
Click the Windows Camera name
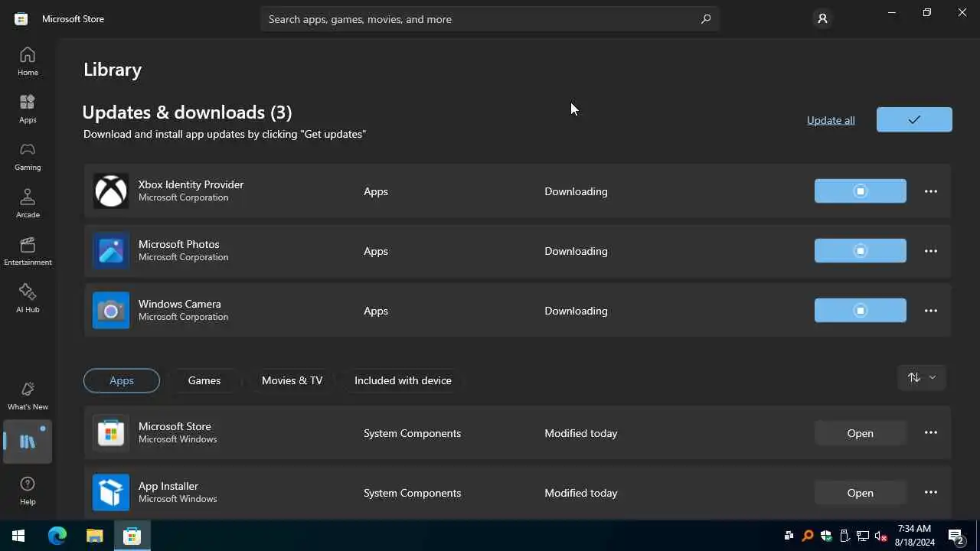pyautogui.click(x=179, y=304)
